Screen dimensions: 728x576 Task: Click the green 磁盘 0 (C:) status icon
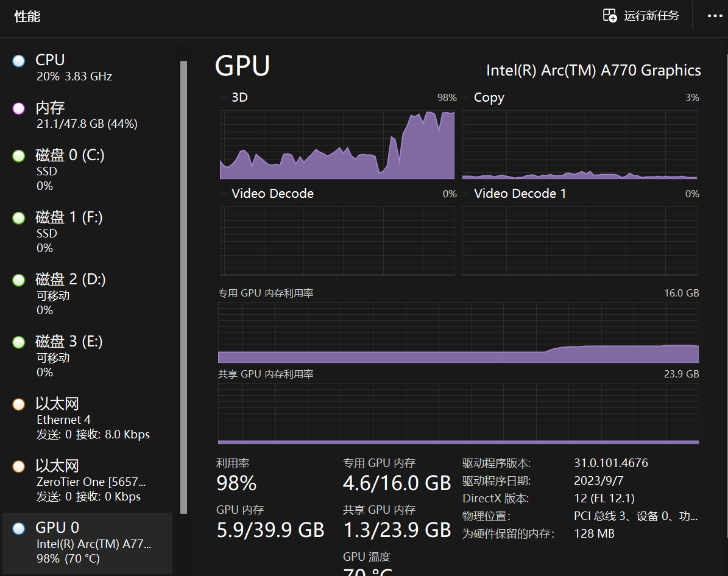pos(19,156)
